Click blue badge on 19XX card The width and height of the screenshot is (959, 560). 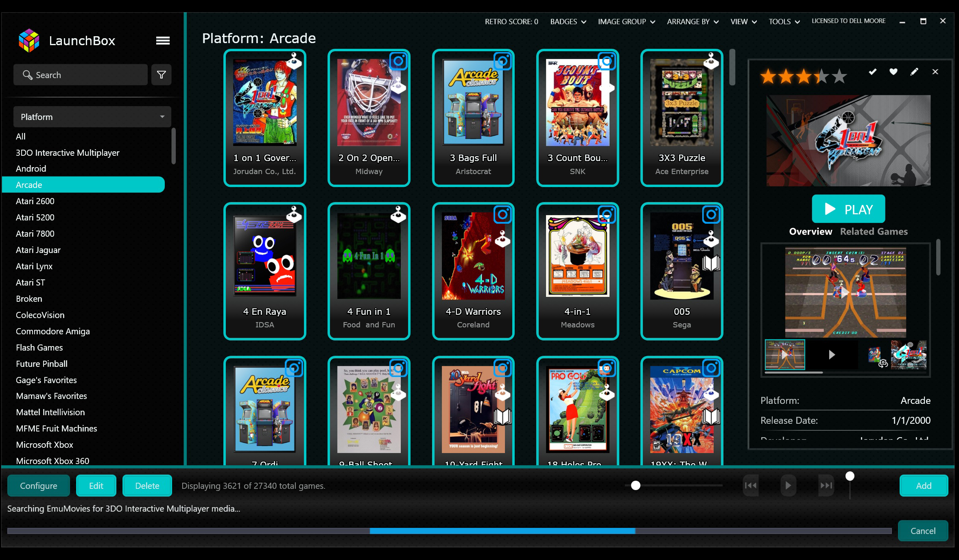[x=711, y=368]
